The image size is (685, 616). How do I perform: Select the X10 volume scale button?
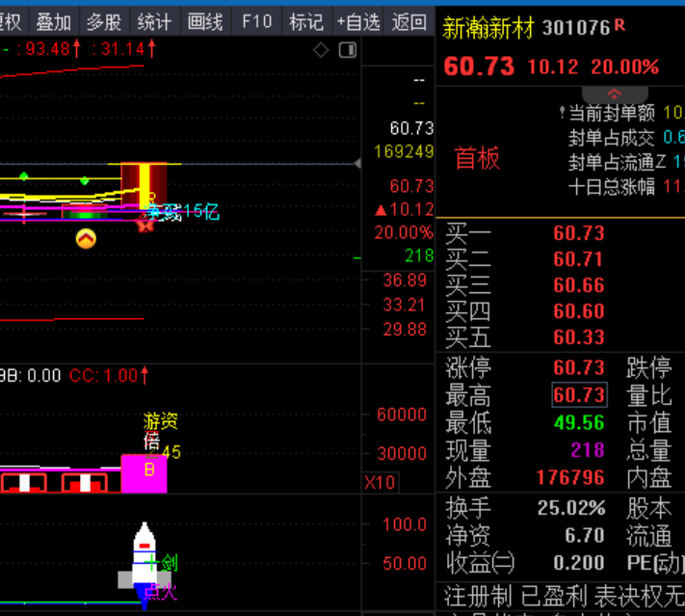pos(380,483)
